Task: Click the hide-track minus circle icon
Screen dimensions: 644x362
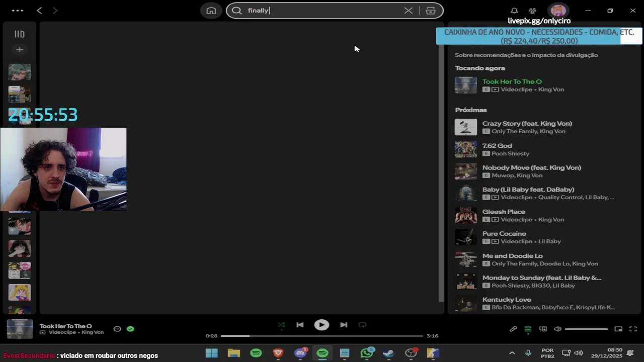Action: coord(117,329)
